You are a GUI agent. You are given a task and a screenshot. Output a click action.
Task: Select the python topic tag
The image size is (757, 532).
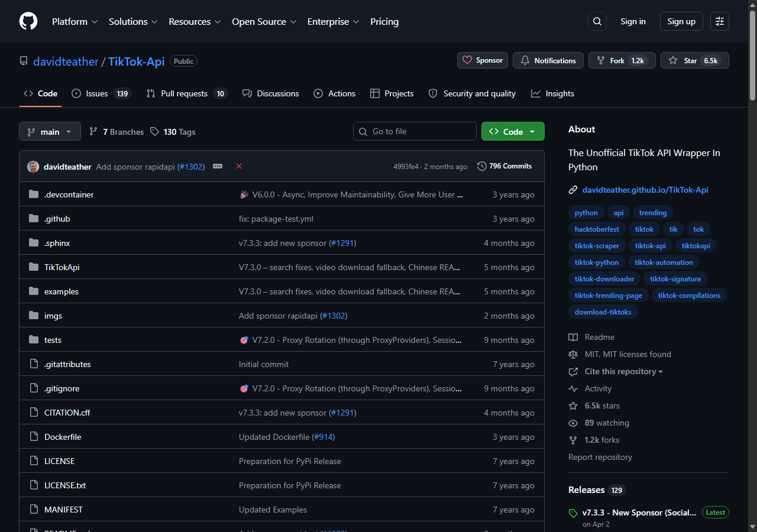click(586, 213)
